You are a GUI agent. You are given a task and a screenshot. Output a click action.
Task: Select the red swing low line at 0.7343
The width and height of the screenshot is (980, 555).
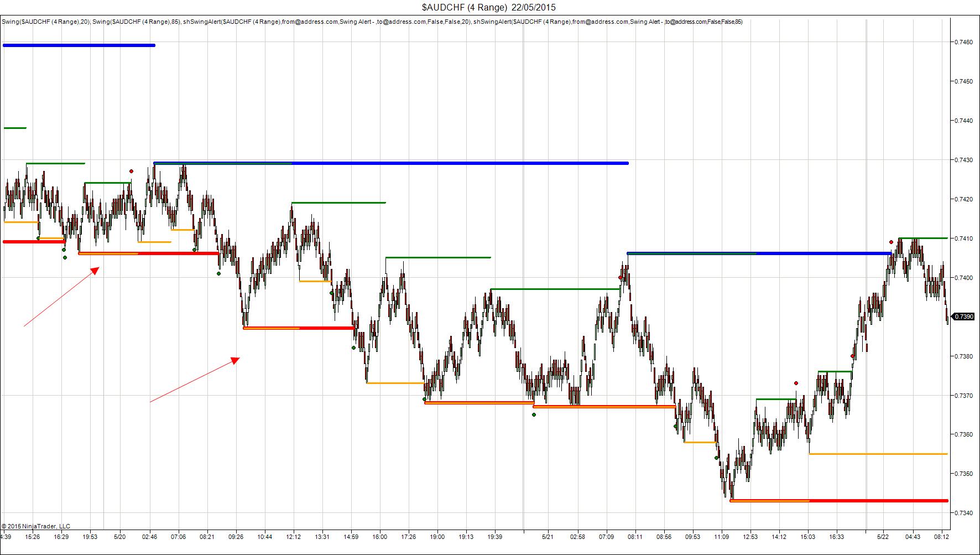tap(839, 501)
